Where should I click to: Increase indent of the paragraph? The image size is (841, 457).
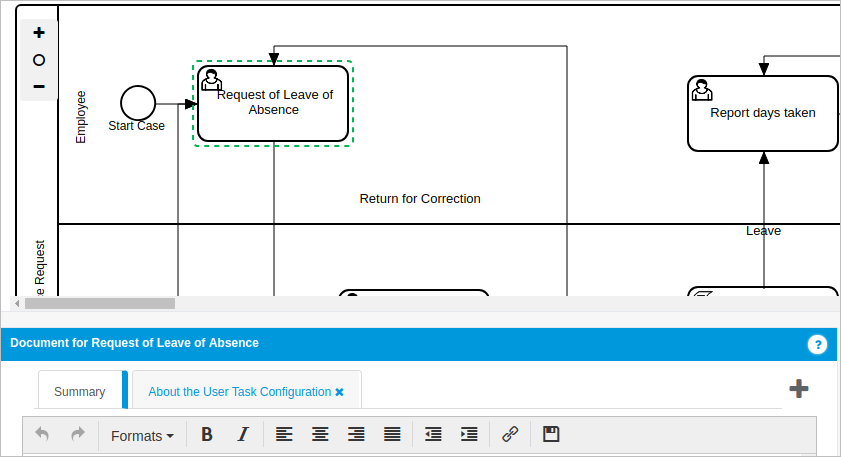pyautogui.click(x=468, y=434)
